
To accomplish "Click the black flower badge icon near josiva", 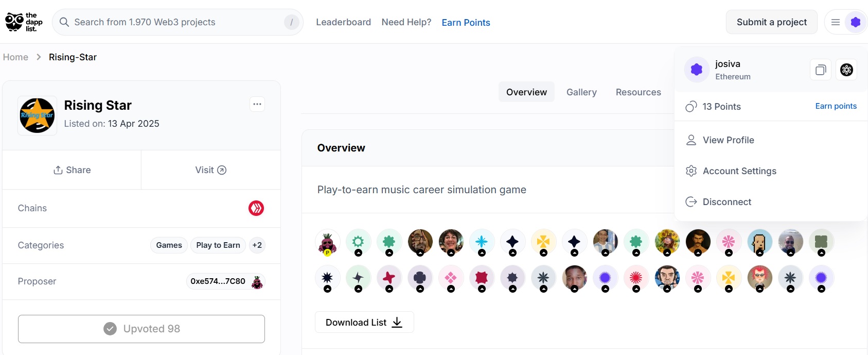I will pos(846,70).
